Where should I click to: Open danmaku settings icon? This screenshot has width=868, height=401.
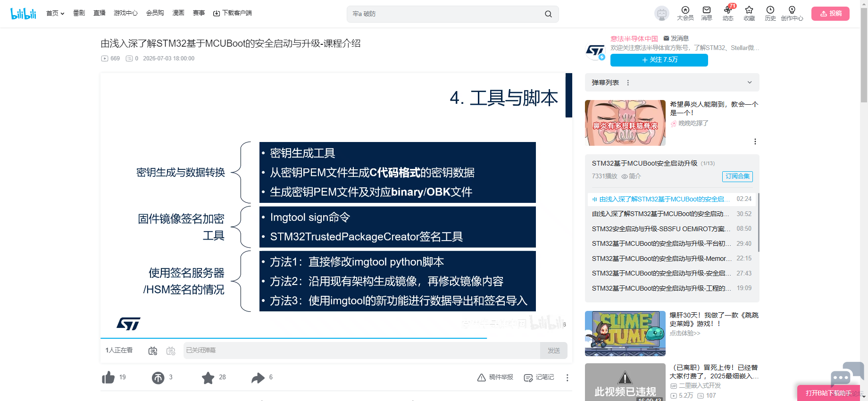point(171,351)
